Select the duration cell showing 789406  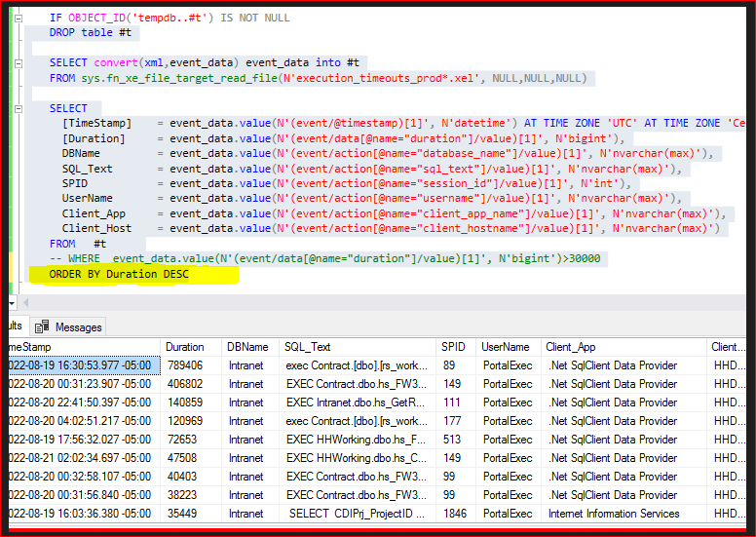pyautogui.click(x=185, y=365)
